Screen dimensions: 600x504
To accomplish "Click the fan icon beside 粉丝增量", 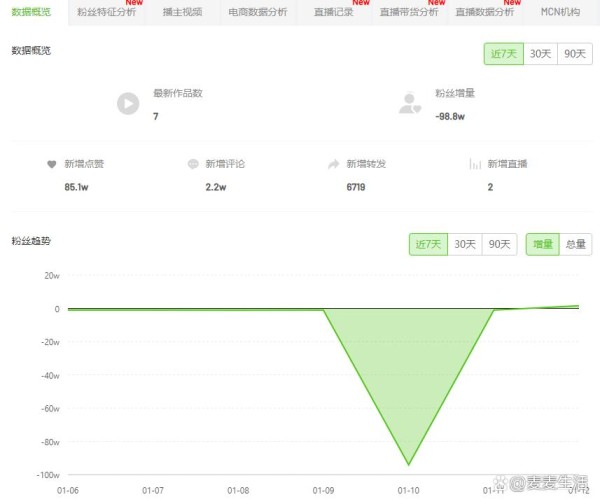I will point(410,104).
